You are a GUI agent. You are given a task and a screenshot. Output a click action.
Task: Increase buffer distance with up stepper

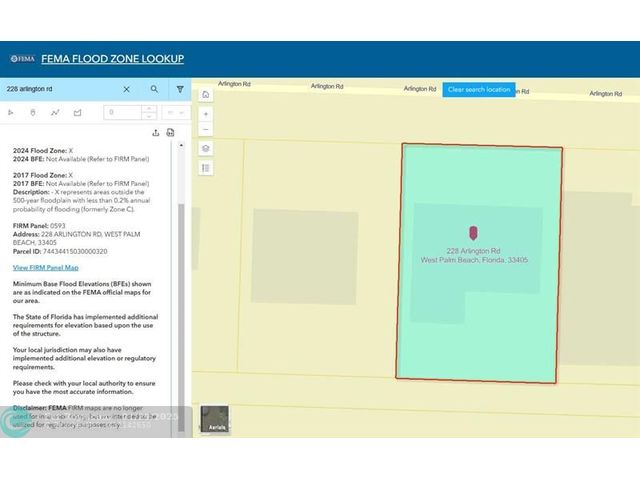pyautogui.click(x=149, y=109)
